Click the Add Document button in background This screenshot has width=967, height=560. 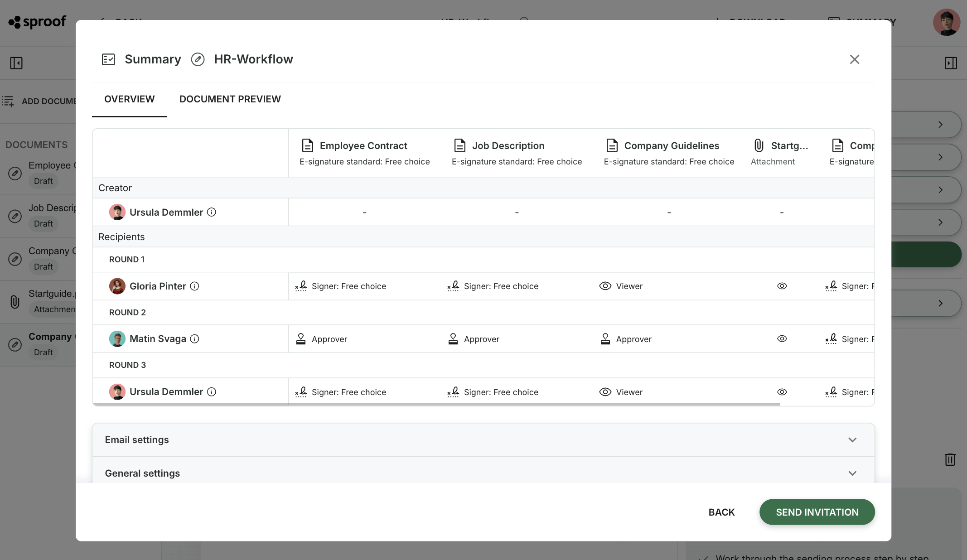pyautogui.click(x=39, y=101)
